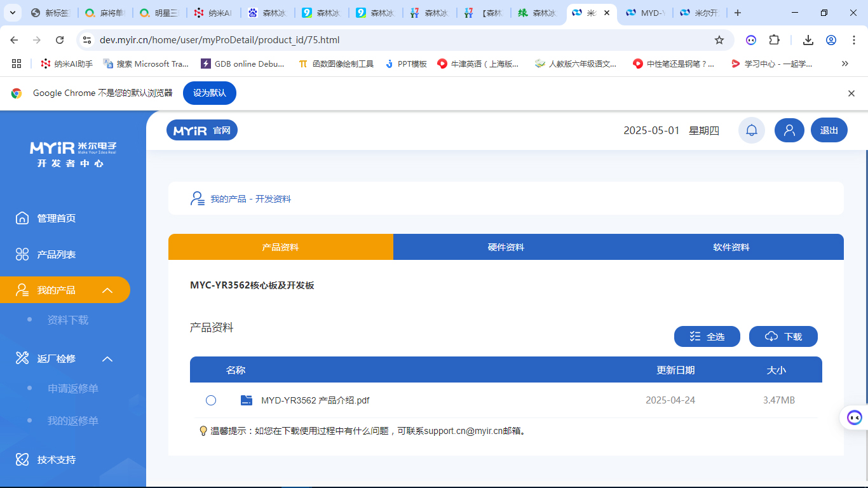The height and width of the screenshot is (488, 868).
Task: Click file name MYD-YR3562 产品介绍.pdf
Action: (315, 400)
